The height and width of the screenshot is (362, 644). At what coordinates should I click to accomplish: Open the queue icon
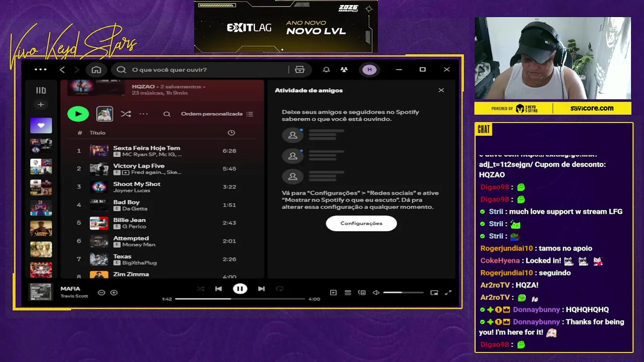coord(348,293)
